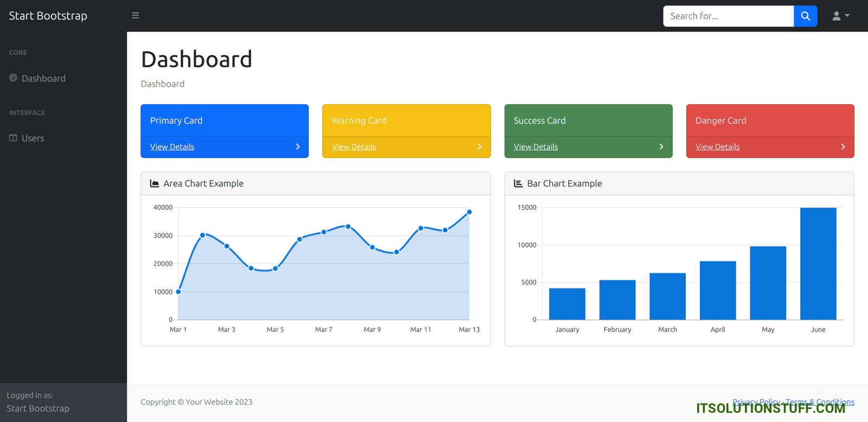Screen dimensions: 868x422
Task: Click the area chart icon in card header
Action: point(155,184)
